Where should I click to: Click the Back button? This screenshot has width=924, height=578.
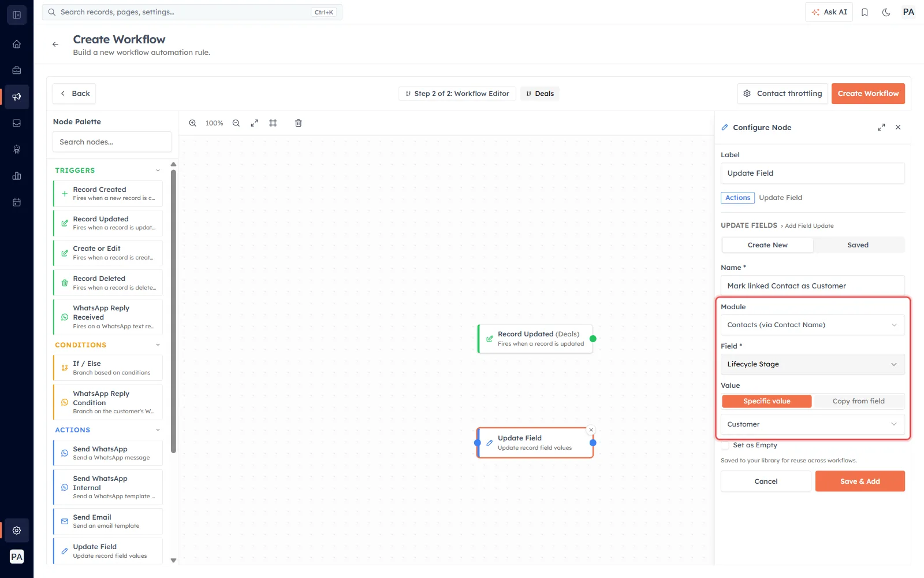point(74,94)
